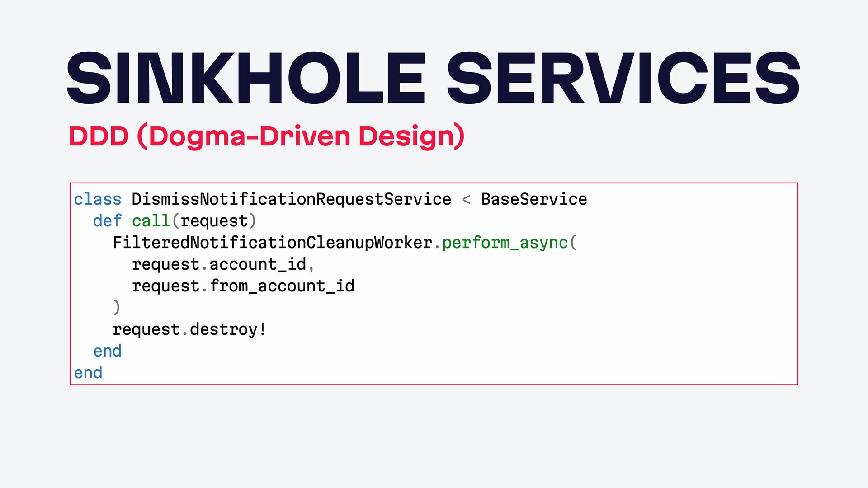The width and height of the screenshot is (868, 488).
Task: Click the SINKHOLE SERVICES title
Action: click(434, 78)
